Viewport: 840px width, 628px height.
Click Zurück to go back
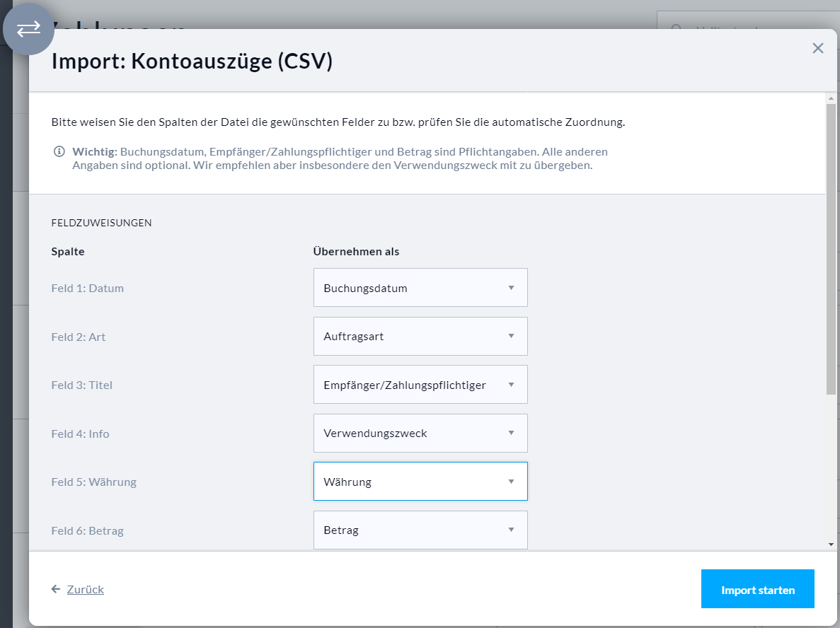pos(85,588)
